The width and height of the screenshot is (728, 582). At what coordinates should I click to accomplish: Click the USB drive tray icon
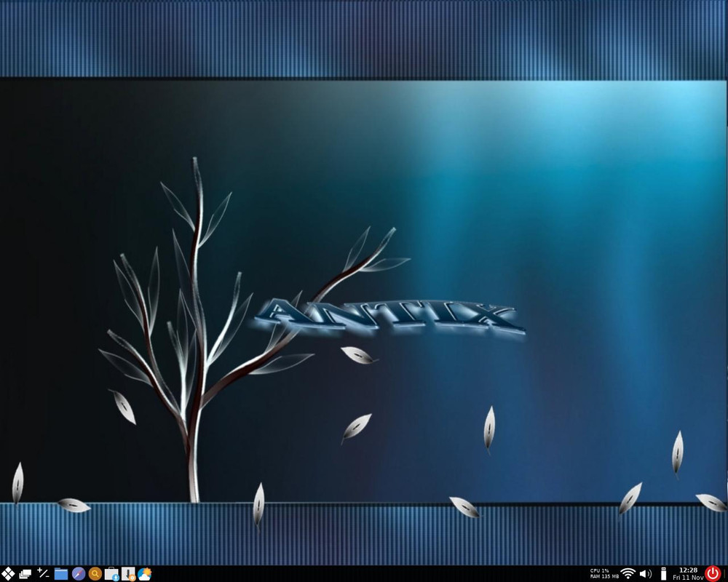663,574
